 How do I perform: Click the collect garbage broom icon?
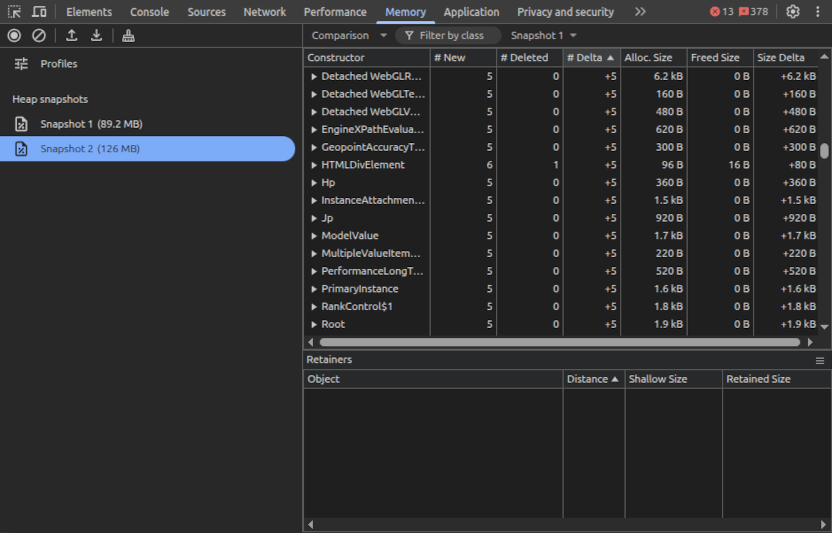128,35
